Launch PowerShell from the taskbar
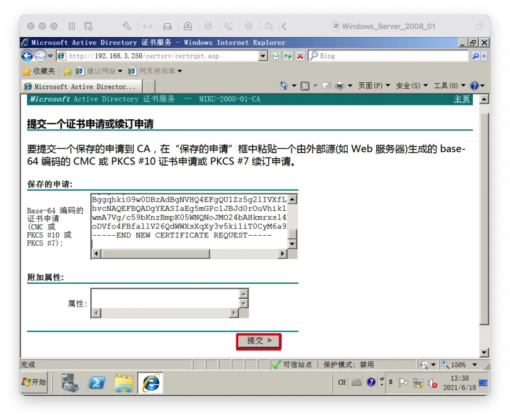This screenshot has width=510, height=420. click(97, 382)
